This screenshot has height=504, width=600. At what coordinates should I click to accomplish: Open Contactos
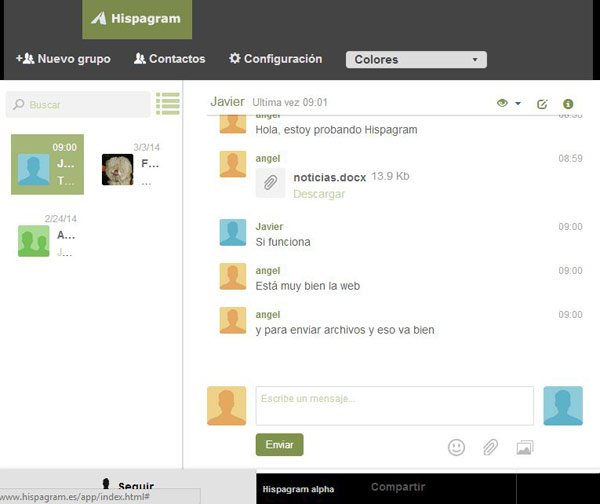(x=170, y=59)
